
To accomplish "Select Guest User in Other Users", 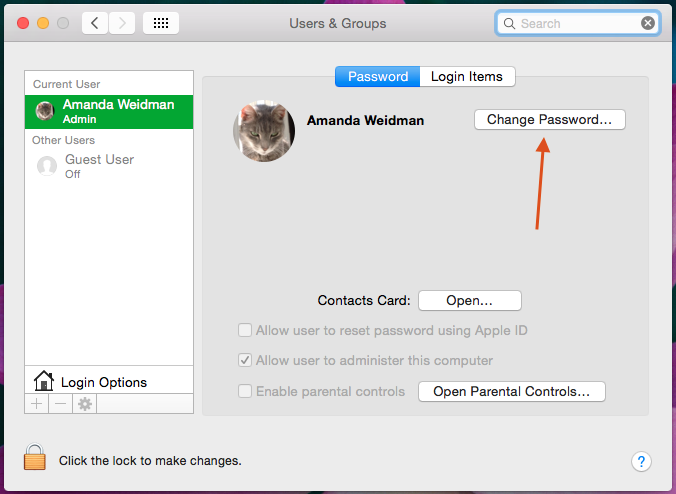I will [x=109, y=166].
